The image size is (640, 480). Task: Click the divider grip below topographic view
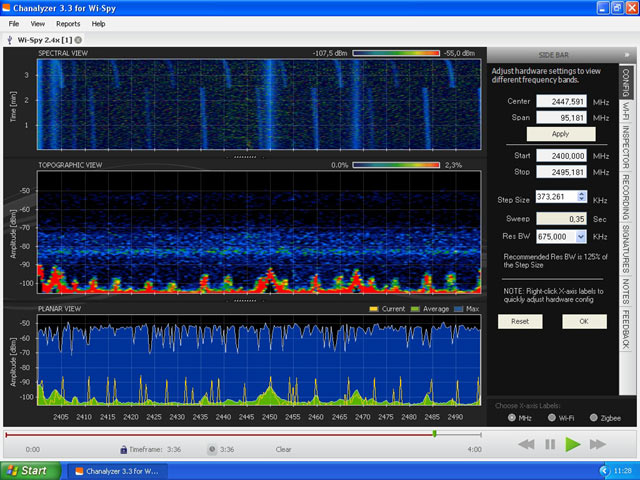pos(245,301)
